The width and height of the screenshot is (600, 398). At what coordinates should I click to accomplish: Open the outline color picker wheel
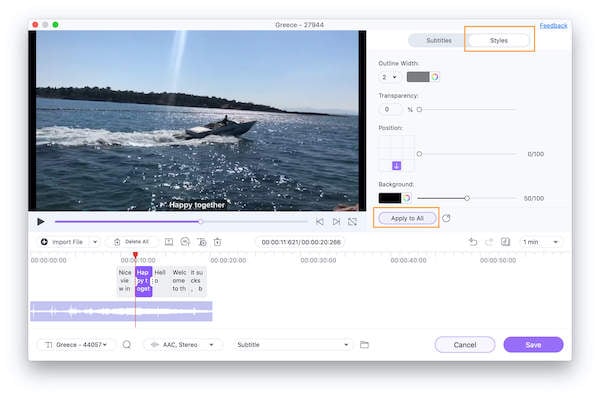(435, 77)
